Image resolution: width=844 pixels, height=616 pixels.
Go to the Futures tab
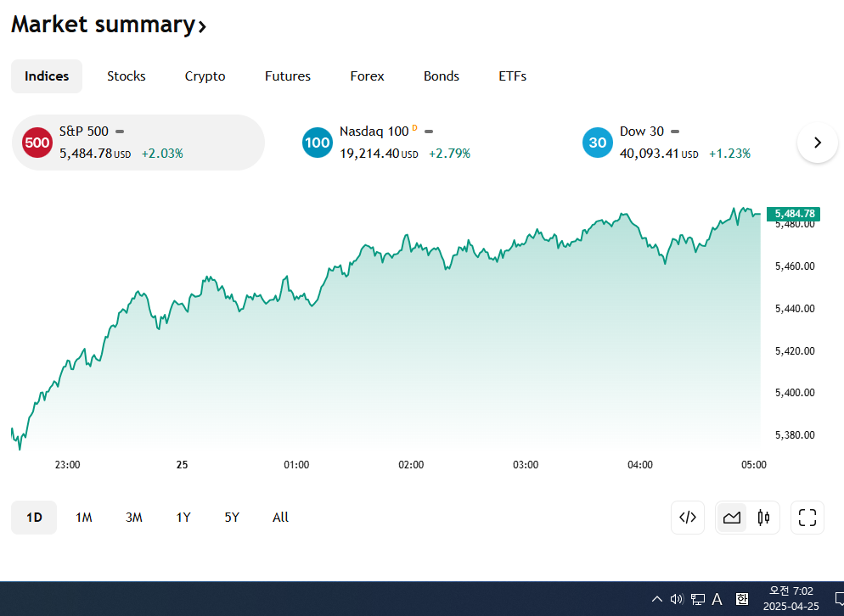tap(288, 76)
